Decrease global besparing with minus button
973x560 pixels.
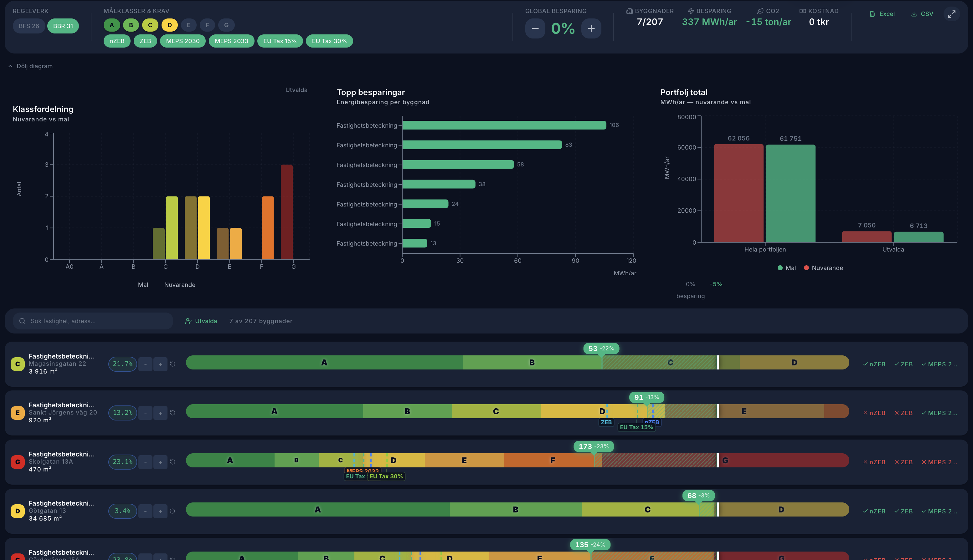click(535, 28)
